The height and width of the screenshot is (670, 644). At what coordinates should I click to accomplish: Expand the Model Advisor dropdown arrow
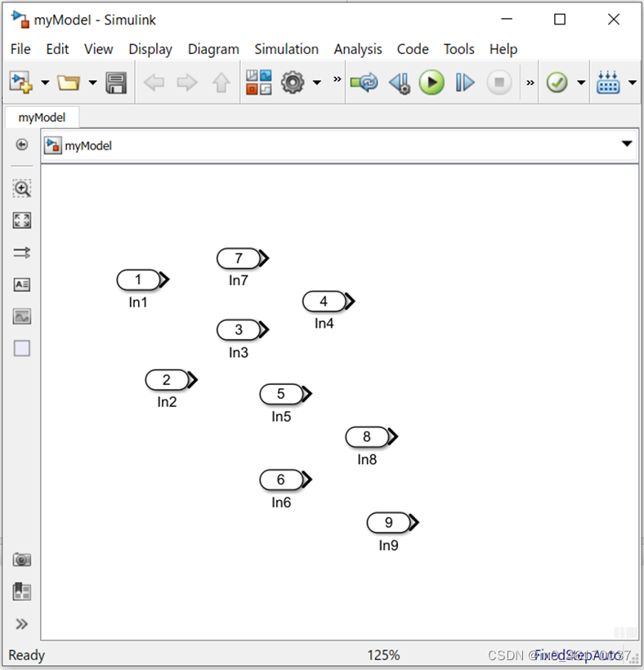[x=581, y=83]
